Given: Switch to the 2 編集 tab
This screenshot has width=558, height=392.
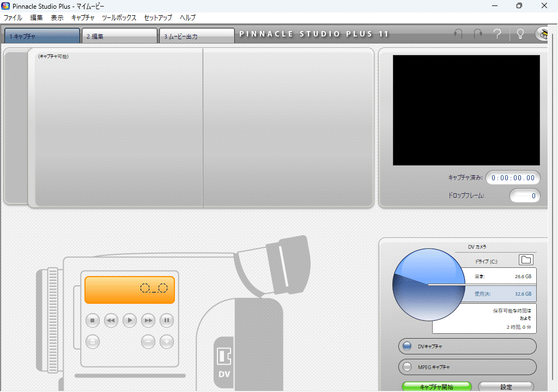Looking at the screenshot, I should 119,36.
